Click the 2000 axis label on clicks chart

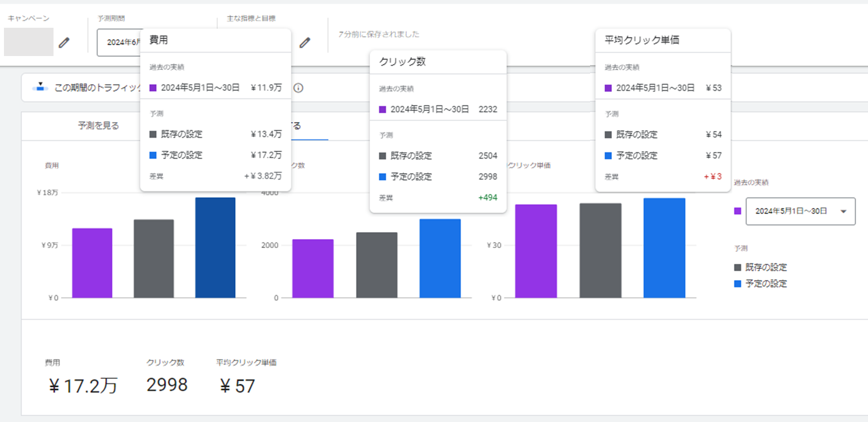pyautogui.click(x=270, y=245)
